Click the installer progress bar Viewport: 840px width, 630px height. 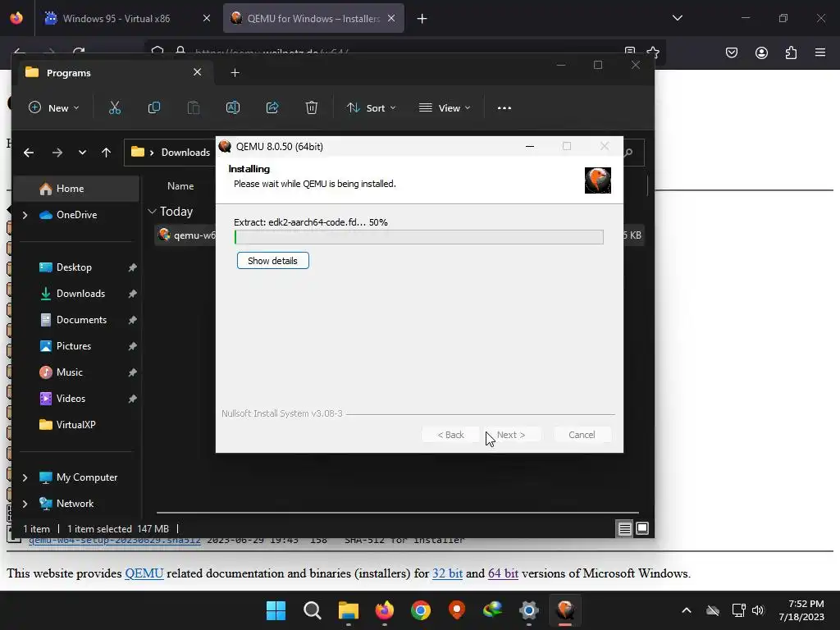point(419,237)
